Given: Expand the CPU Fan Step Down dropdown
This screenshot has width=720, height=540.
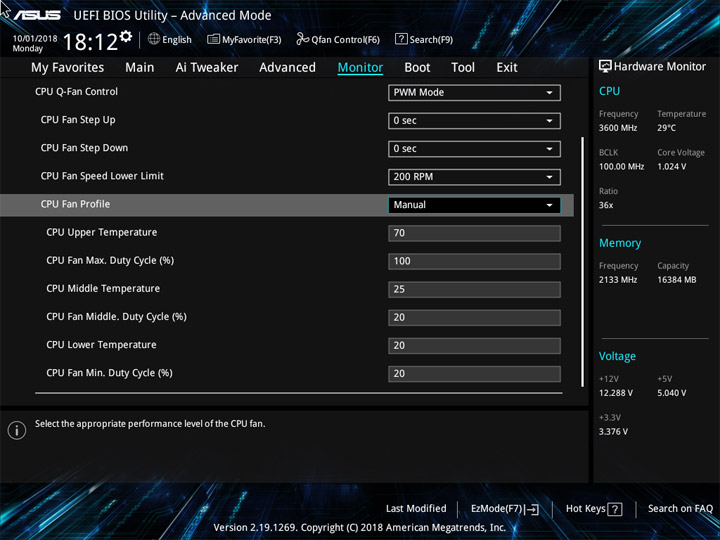Looking at the screenshot, I should 474,149.
